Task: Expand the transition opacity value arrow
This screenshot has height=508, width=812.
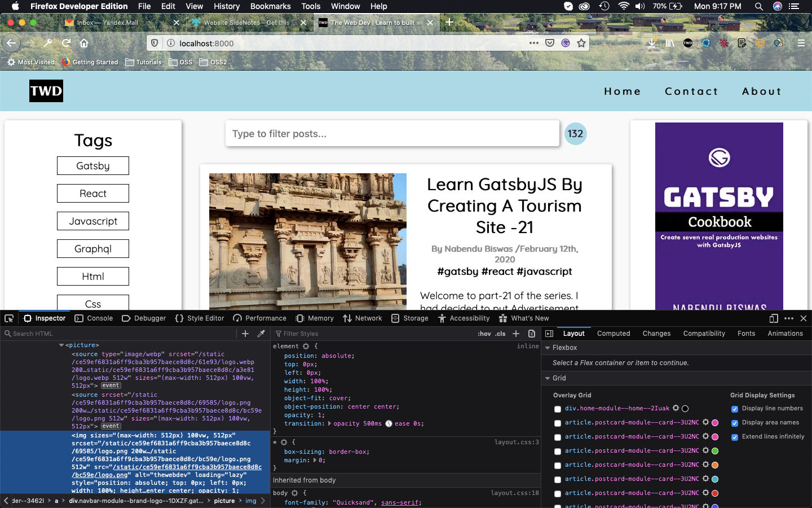Action: coord(330,423)
